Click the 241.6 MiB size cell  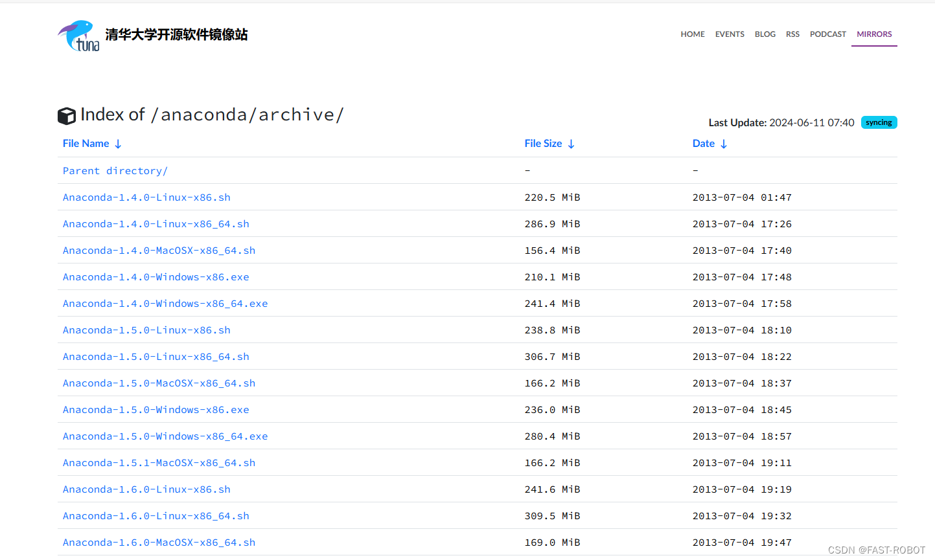552,489
